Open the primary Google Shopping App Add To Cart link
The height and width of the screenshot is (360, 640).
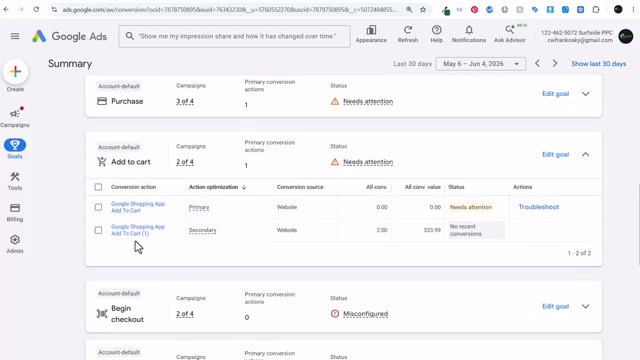click(138, 207)
